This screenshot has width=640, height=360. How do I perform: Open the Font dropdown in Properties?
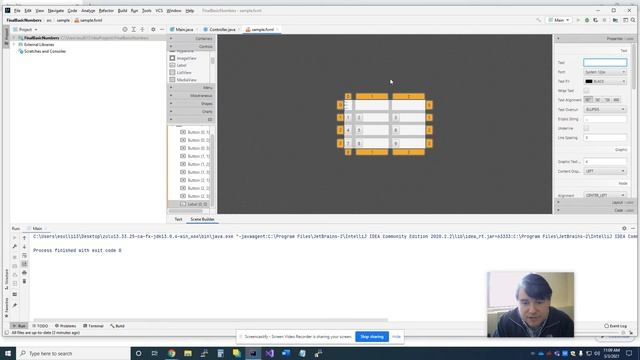(605, 72)
